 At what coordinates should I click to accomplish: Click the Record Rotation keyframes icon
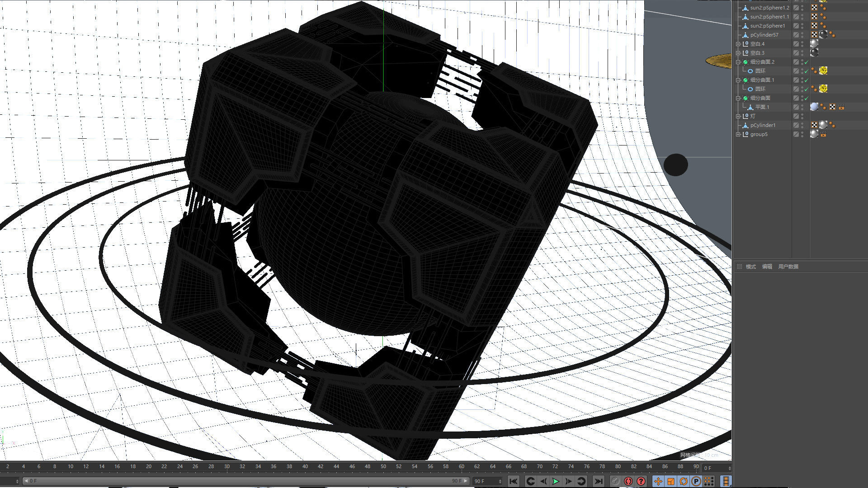(x=684, y=481)
